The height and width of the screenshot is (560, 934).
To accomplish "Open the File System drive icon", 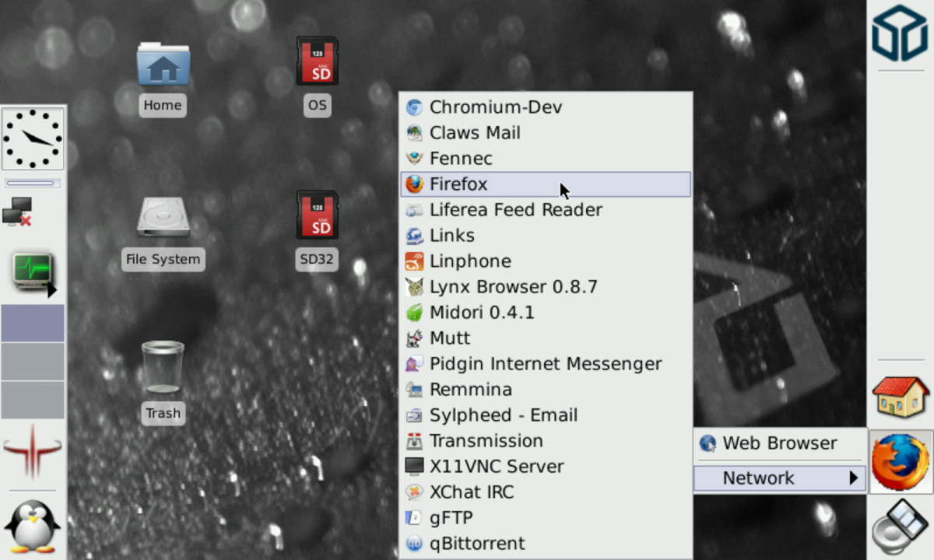I will click(x=163, y=218).
